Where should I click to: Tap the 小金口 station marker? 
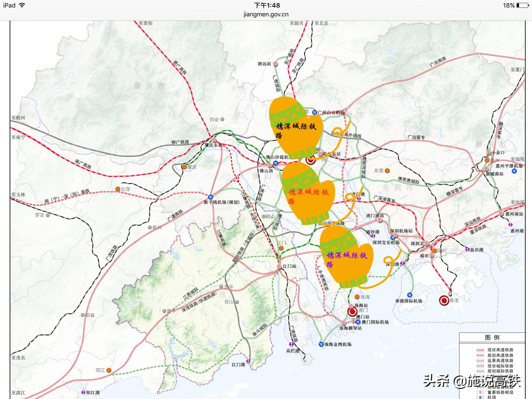[489, 152]
